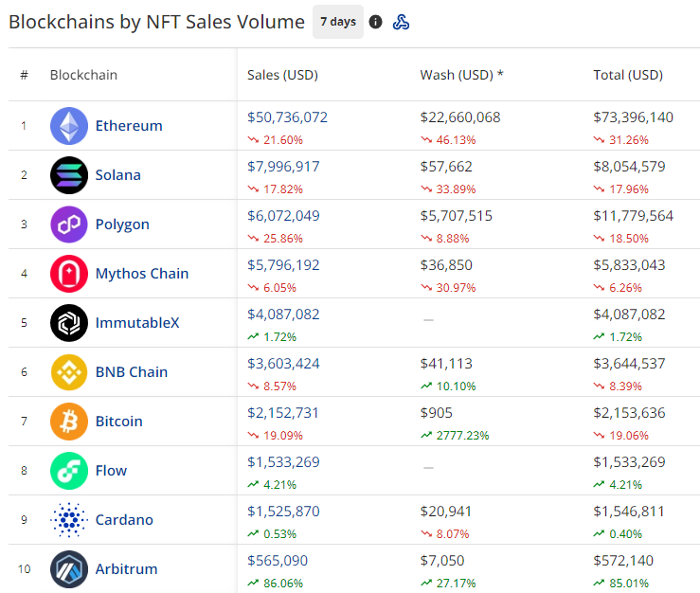Sort by the Sales (USD) column header
Screen dimensions: 700x593
click(x=282, y=75)
